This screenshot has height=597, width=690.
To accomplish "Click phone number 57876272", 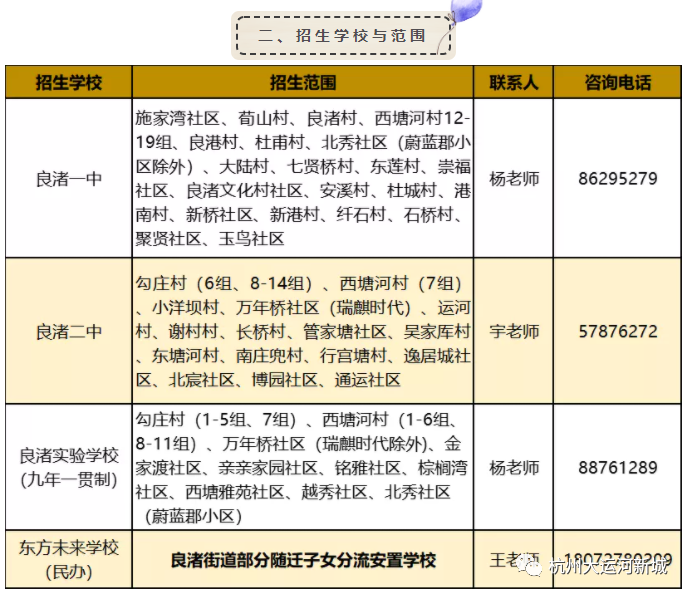I will click(617, 331).
